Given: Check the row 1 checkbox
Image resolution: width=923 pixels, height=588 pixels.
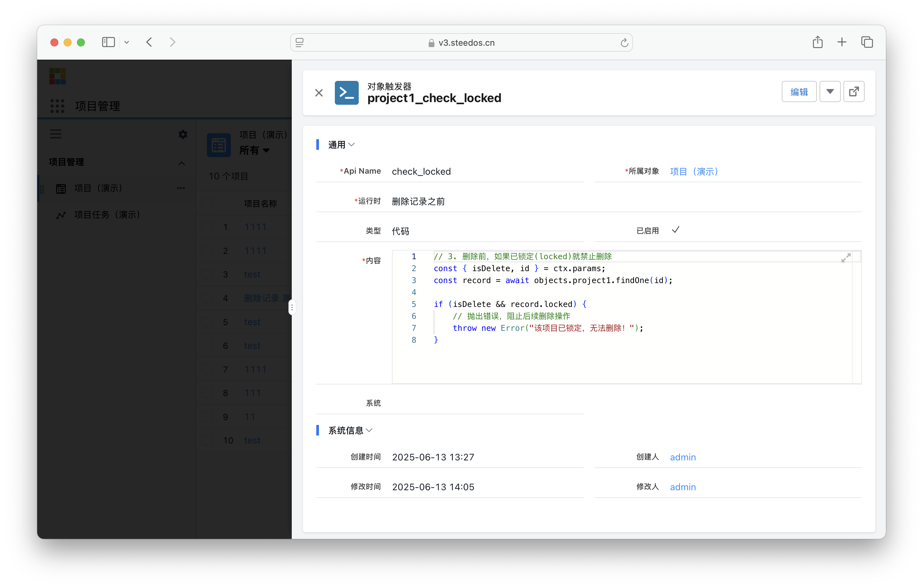Looking at the screenshot, I should tap(207, 226).
